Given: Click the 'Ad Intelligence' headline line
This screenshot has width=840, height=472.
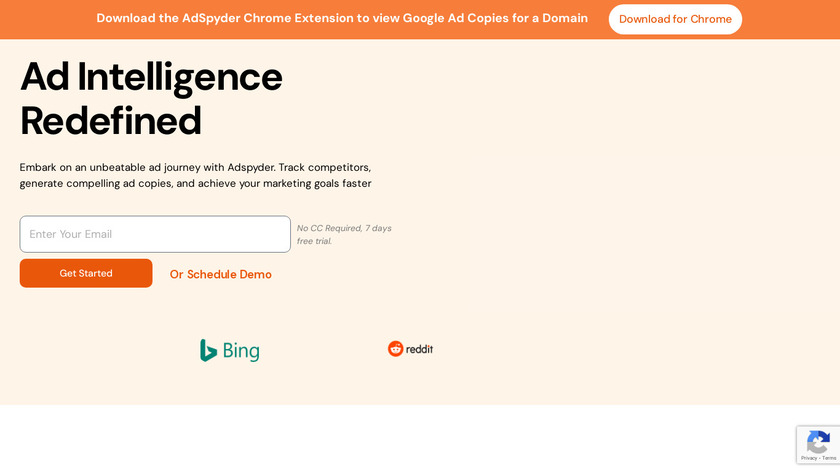Looking at the screenshot, I should tap(151, 76).
